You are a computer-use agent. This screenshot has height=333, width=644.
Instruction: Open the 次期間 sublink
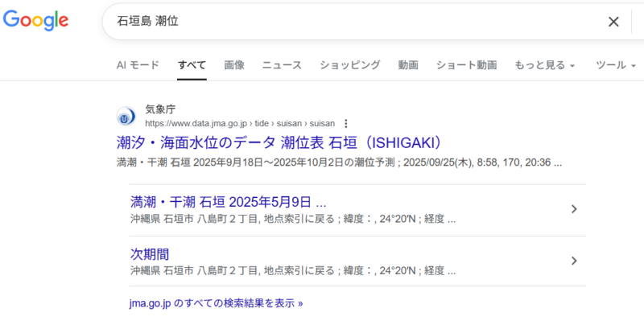click(150, 253)
